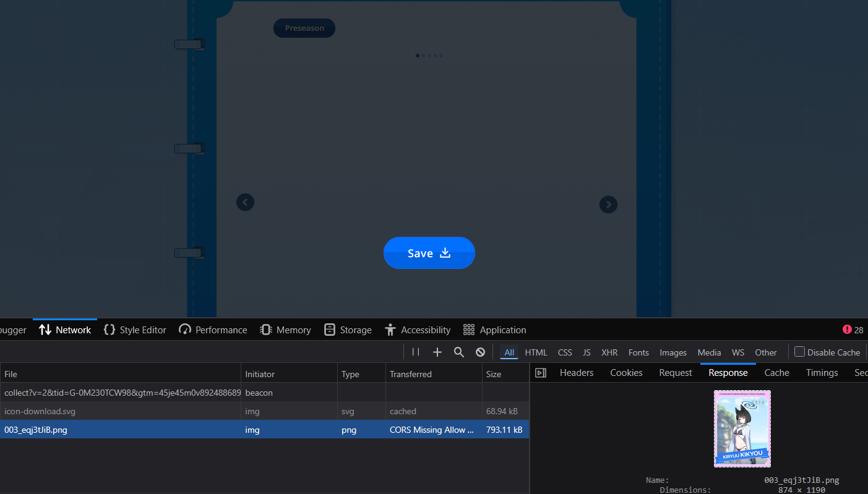The height and width of the screenshot is (494, 868).
Task: Click the blue Save button
Action: pos(429,253)
